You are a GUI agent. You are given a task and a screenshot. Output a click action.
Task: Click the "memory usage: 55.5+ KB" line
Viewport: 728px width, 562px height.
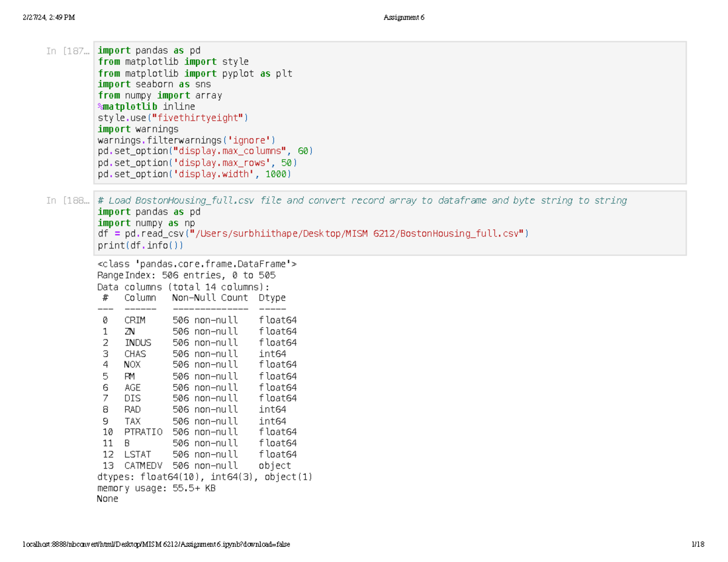click(x=156, y=488)
